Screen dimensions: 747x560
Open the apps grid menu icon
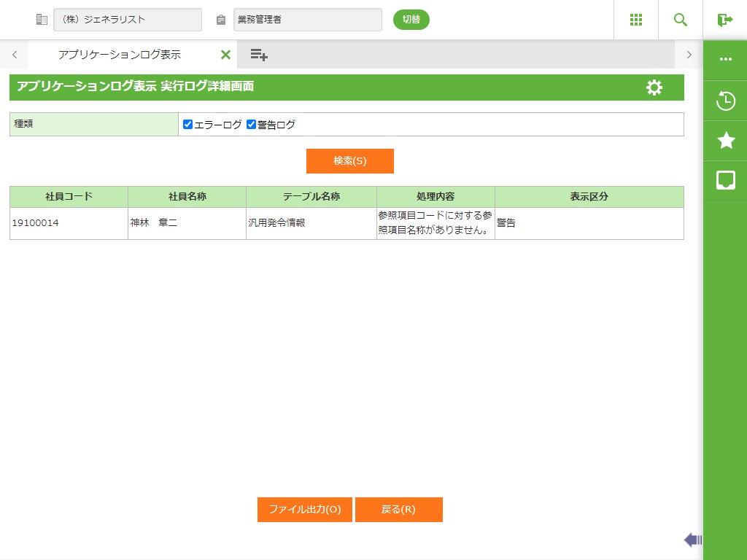[635, 20]
